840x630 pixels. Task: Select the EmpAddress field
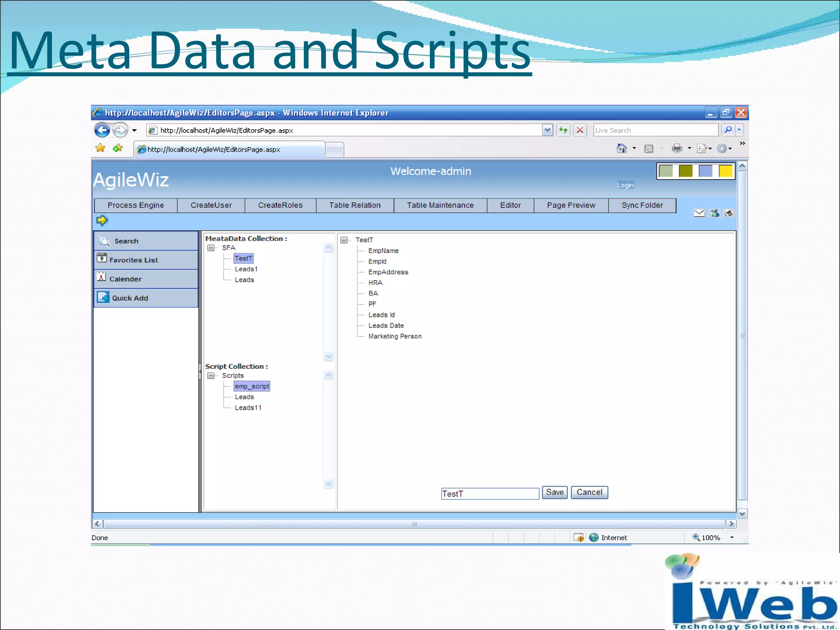pos(388,272)
